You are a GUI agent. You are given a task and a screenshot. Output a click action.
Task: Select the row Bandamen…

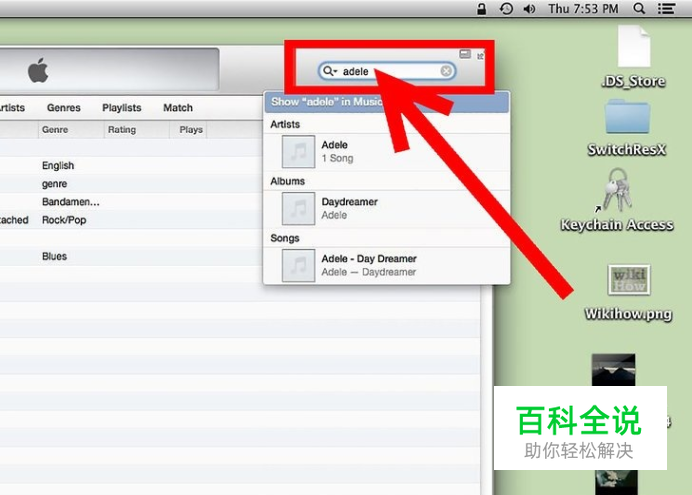(132, 202)
